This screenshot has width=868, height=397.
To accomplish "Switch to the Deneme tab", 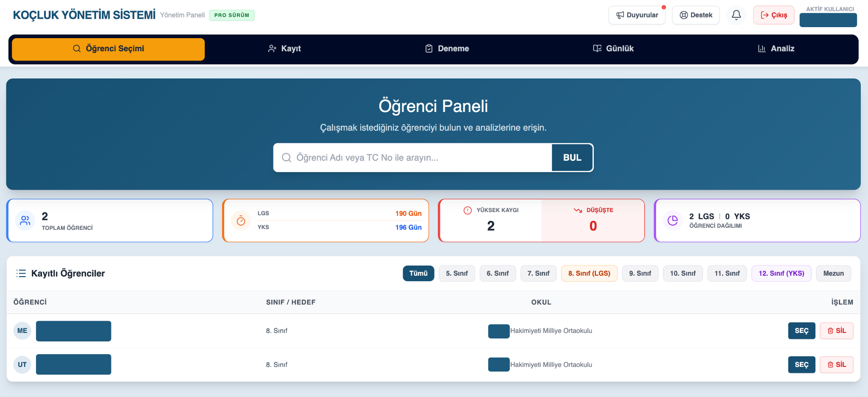I will (447, 49).
